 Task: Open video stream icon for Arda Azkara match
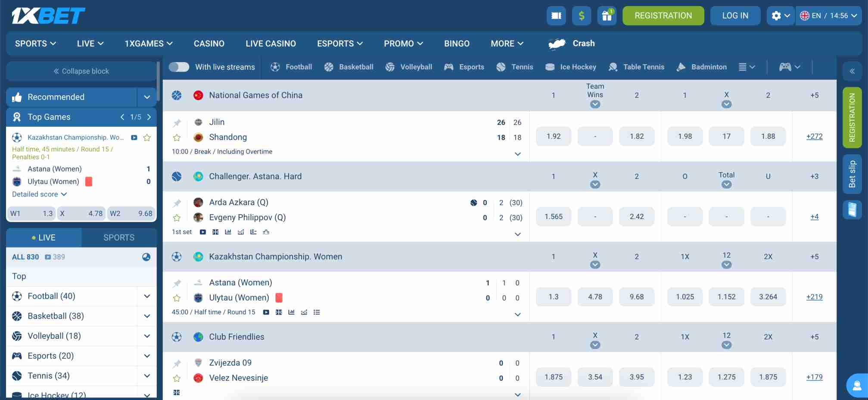pyautogui.click(x=203, y=232)
